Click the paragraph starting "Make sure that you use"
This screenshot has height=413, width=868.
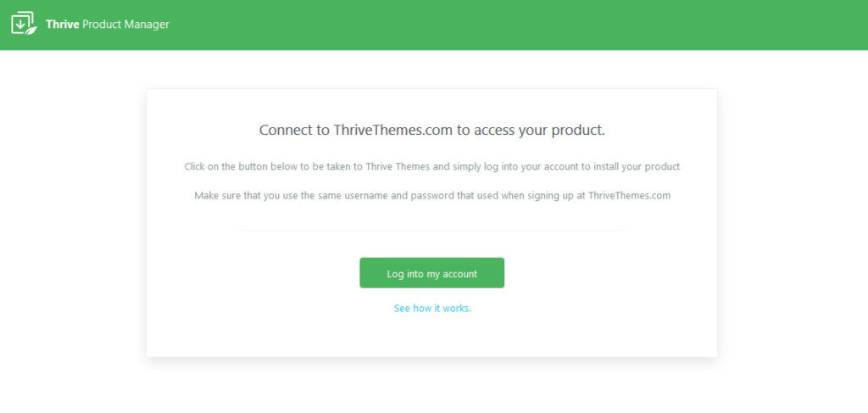(x=431, y=196)
